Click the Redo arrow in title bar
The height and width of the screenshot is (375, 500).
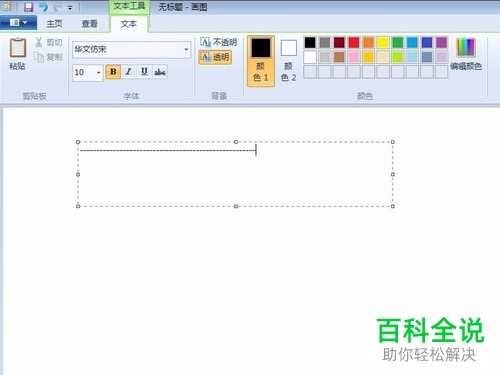pyautogui.click(x=57, y=7)
